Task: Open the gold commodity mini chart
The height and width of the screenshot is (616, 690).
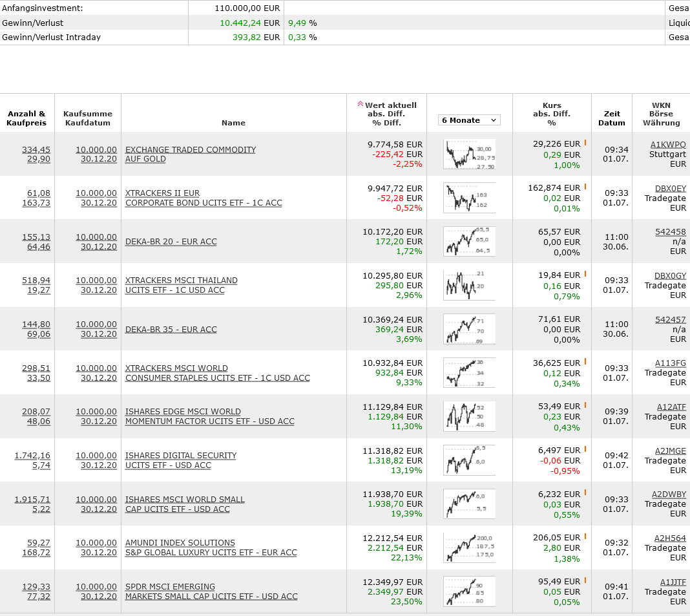Action: [469, 154]
